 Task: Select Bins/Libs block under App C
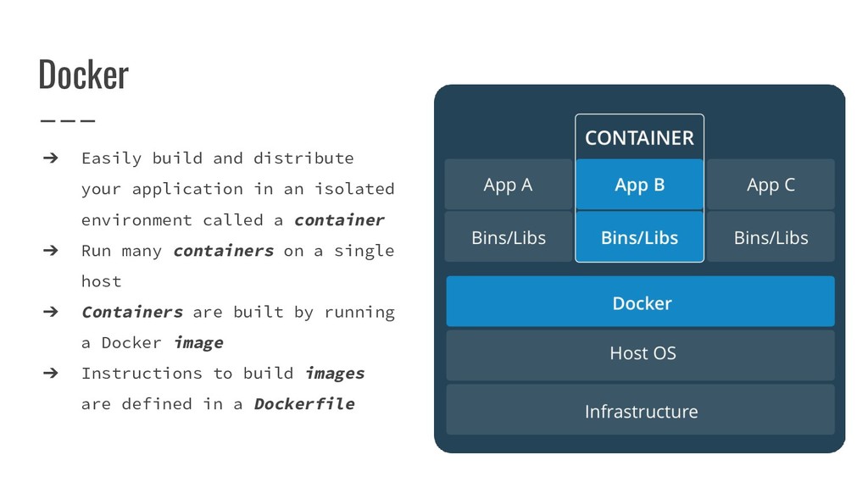point(771,237)
